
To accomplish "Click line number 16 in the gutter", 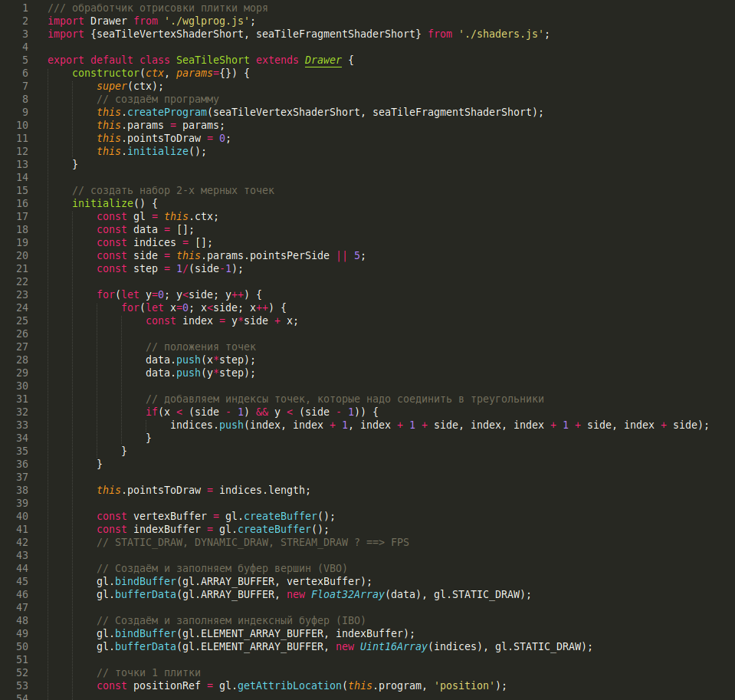I will pyautogui.click(x=22, y=203).
